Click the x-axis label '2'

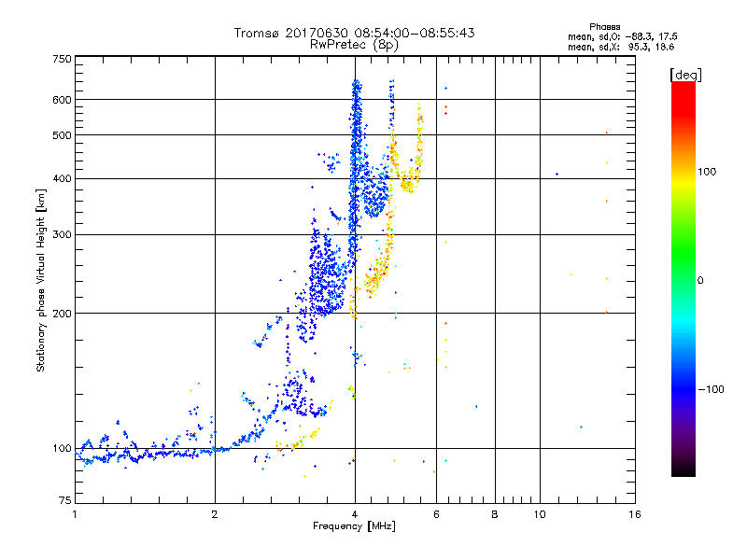[x=215, y=514]
